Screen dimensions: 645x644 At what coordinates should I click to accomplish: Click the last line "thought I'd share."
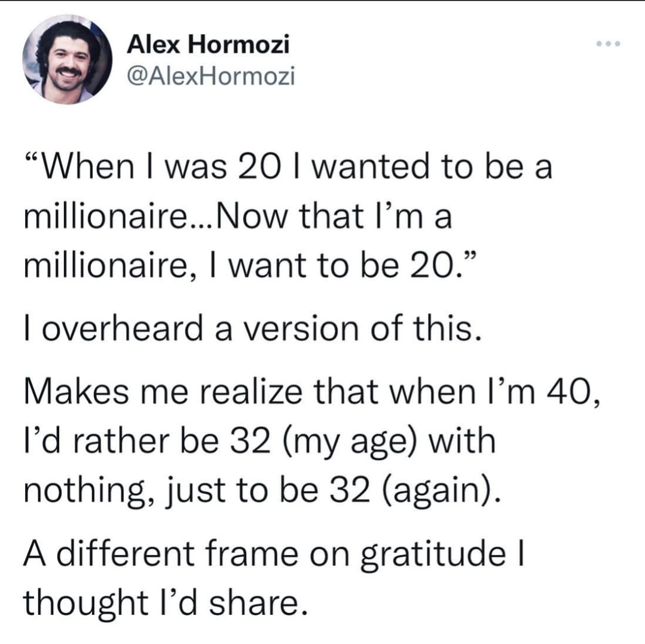(166, 603)
